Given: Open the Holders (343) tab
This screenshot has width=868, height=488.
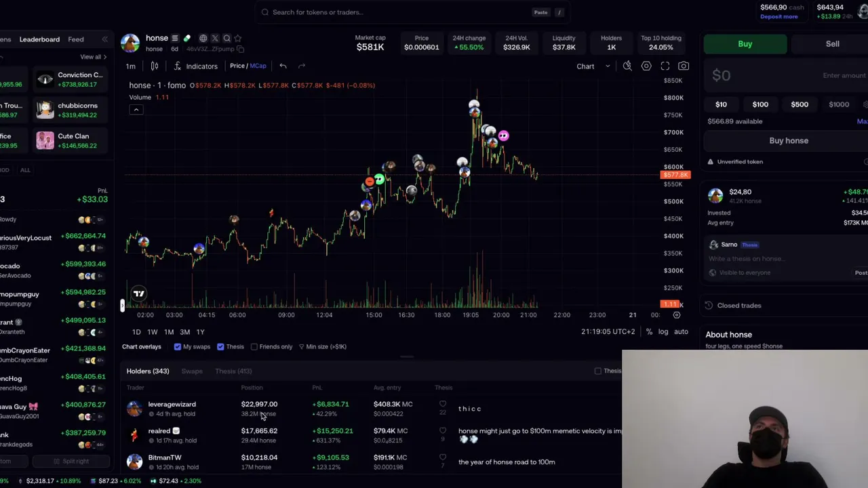Looking at the screenshot, I should [x=148, y=371].
